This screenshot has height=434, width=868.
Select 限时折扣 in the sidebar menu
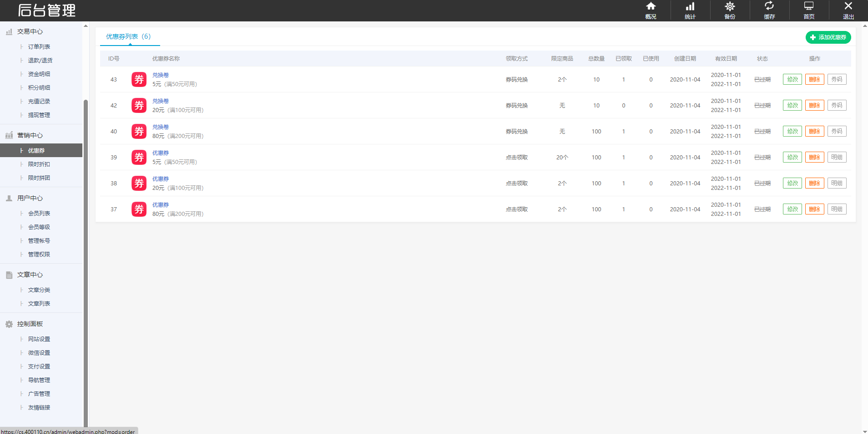coord(39,164)
